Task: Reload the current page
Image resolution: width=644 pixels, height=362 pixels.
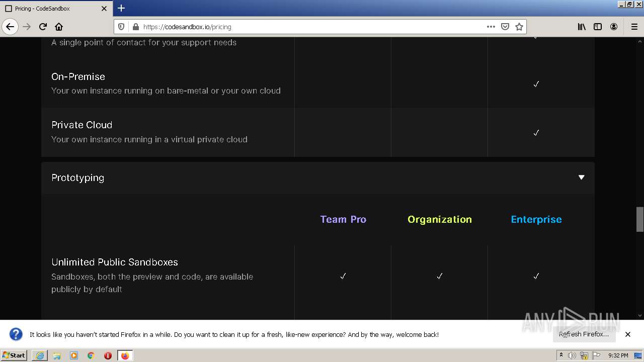Action: tap(43, 27)
